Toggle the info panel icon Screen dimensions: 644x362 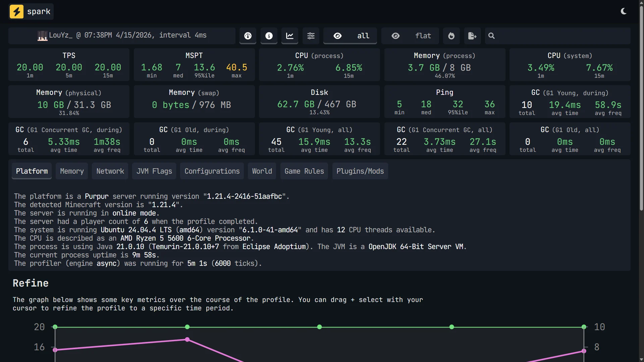[269, 36]
